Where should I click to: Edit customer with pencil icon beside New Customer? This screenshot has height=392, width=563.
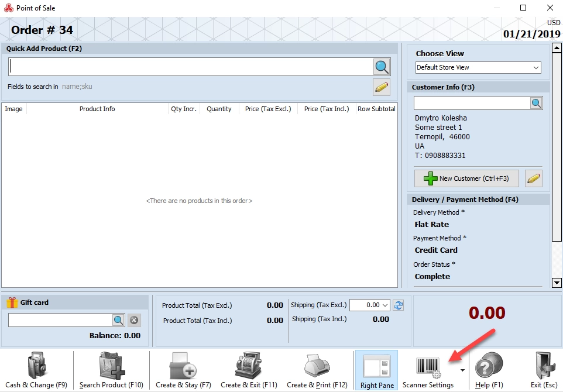(x=534, y=178)
